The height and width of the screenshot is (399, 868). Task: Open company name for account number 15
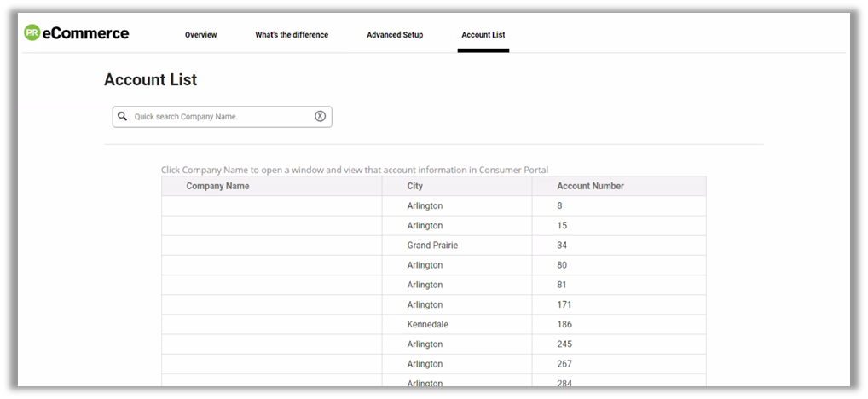[271, 226]
